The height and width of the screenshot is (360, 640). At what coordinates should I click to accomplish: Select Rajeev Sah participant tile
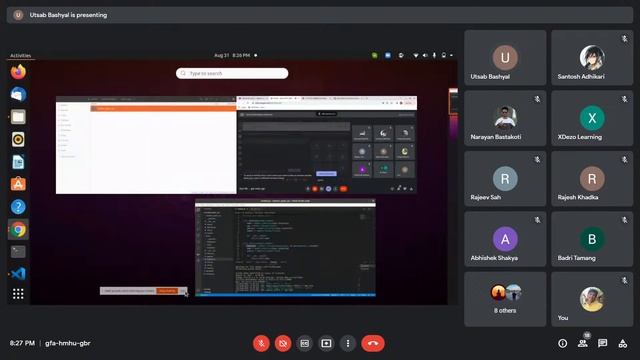point(505,178)
